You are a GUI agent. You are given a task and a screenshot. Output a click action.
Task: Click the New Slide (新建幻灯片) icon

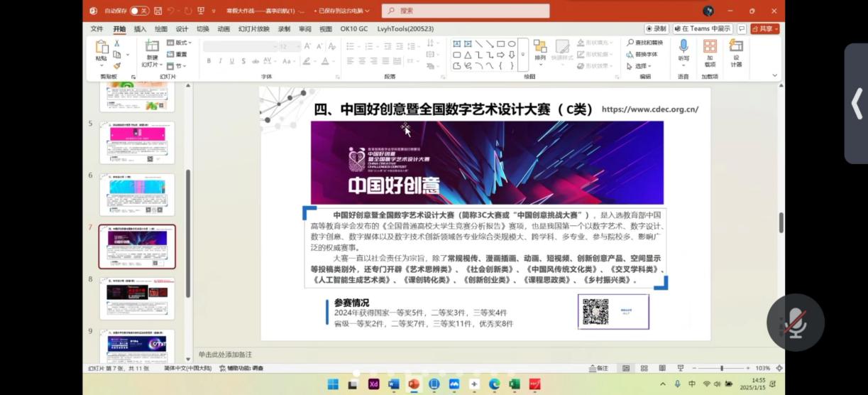pyautogui.click(x=152, y=47)
